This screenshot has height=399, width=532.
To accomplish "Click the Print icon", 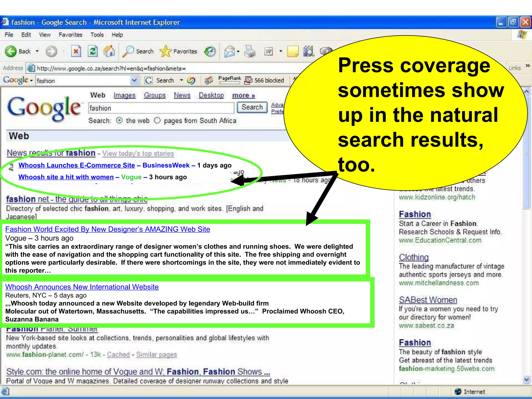I will pos(250,51).
